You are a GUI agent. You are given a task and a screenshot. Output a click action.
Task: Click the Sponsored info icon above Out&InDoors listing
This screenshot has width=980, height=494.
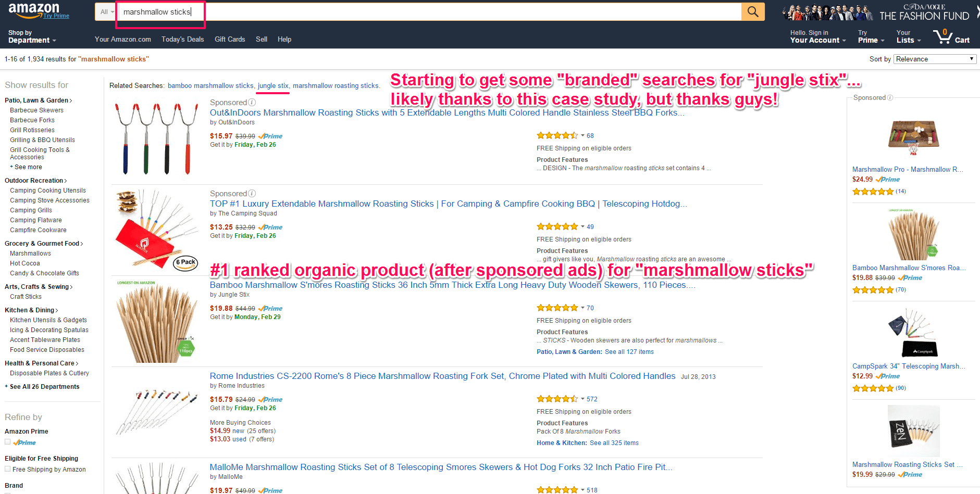(252, 103)
